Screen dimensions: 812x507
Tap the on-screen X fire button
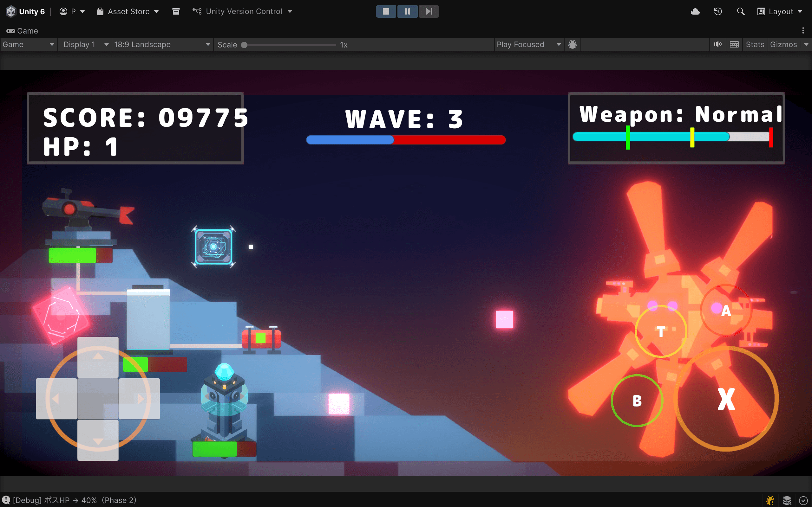pyautogui.click(x=726, y=399)
